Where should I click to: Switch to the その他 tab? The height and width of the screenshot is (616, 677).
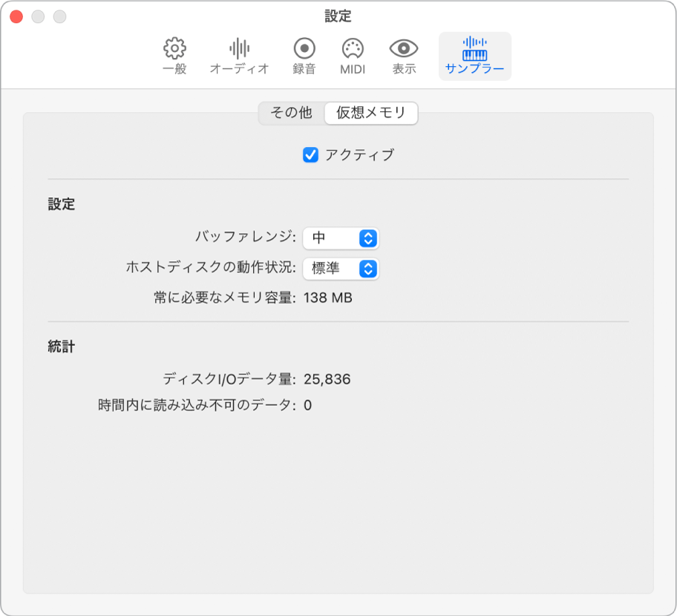click(x=290, y=114)
